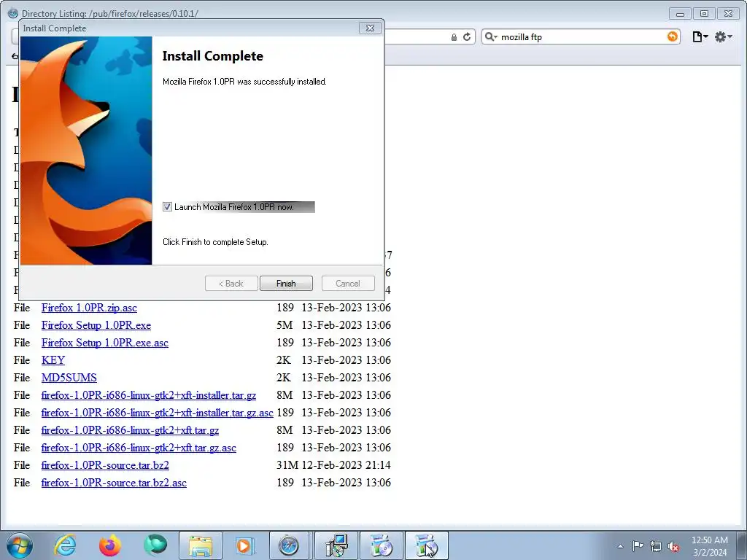The height and width of the screenshot is (560, 747).
Task: Click the 2K size in the MD5SUMS row
Action: point(284,378)
